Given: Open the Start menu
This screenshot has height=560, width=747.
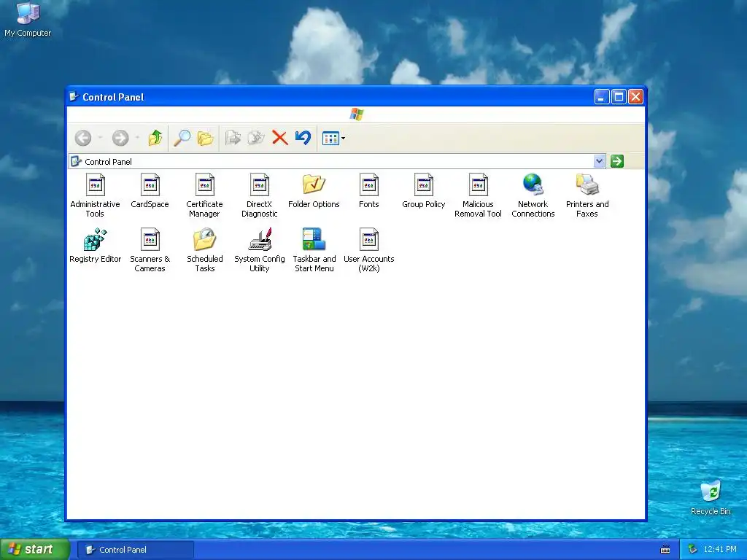Looking at the screenshot, I should [35, 550].
